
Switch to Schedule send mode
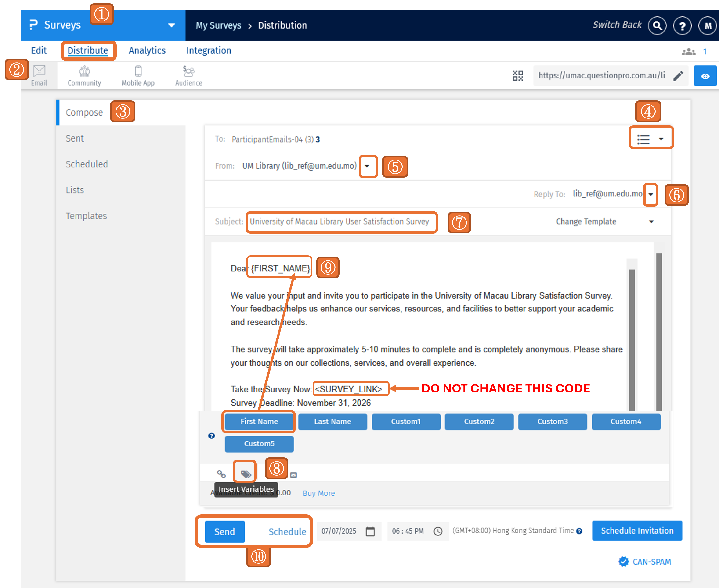tap(287, 531)
